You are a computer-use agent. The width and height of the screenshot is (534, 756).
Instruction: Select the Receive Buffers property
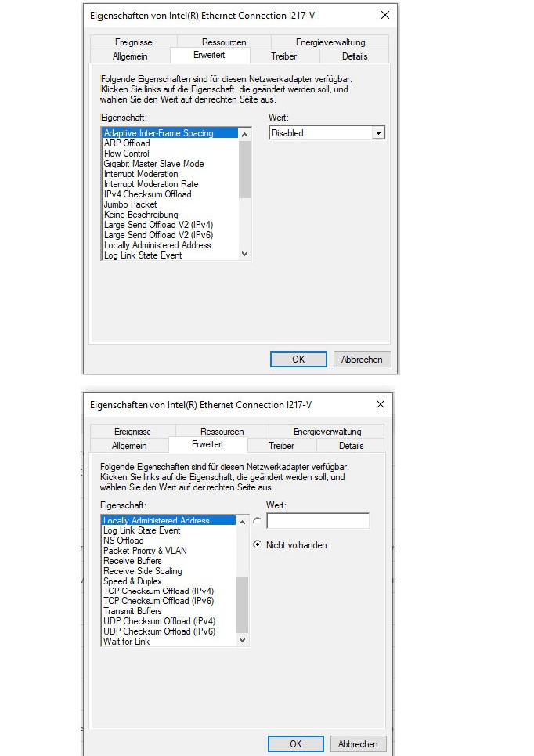click(168, 561)
